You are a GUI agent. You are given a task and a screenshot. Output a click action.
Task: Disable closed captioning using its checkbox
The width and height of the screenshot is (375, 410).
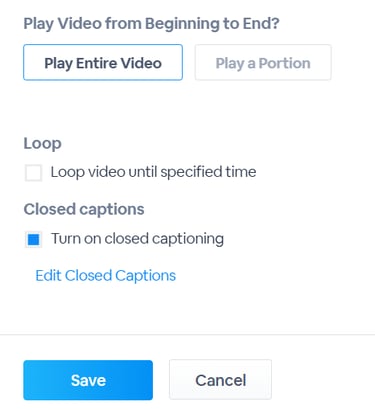(33, 239)
